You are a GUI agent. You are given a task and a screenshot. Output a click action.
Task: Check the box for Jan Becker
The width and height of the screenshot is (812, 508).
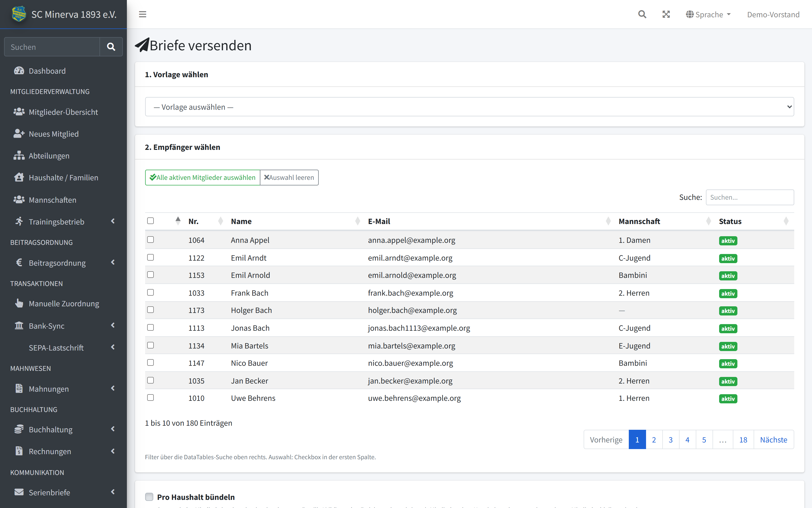[x=150, y=380]
